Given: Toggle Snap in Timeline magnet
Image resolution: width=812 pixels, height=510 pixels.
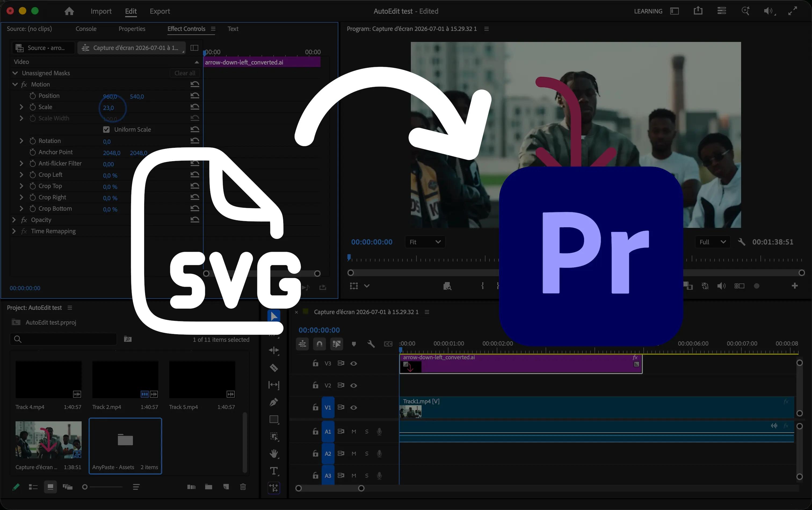Looking at the screenshot, I should (319, 344).
